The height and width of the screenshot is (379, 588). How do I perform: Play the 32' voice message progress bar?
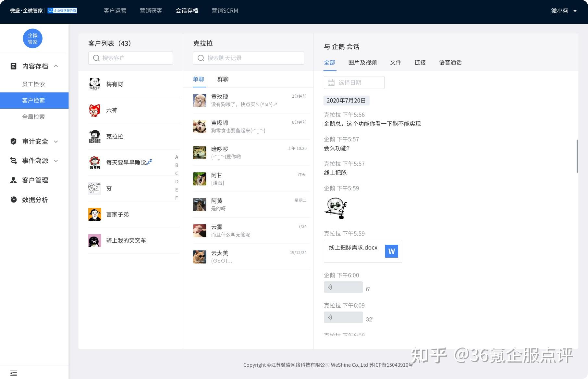(x=343, y=317)
